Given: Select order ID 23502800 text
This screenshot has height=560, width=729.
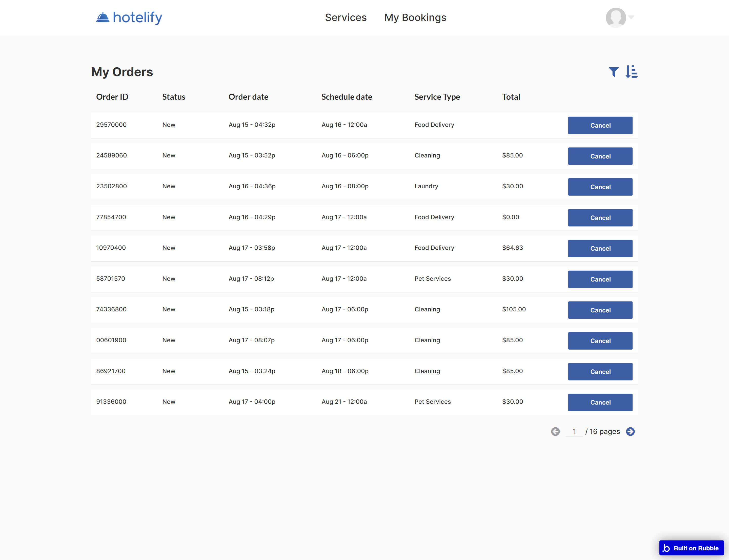Looking at the screenshot, I should pos(111,186).
